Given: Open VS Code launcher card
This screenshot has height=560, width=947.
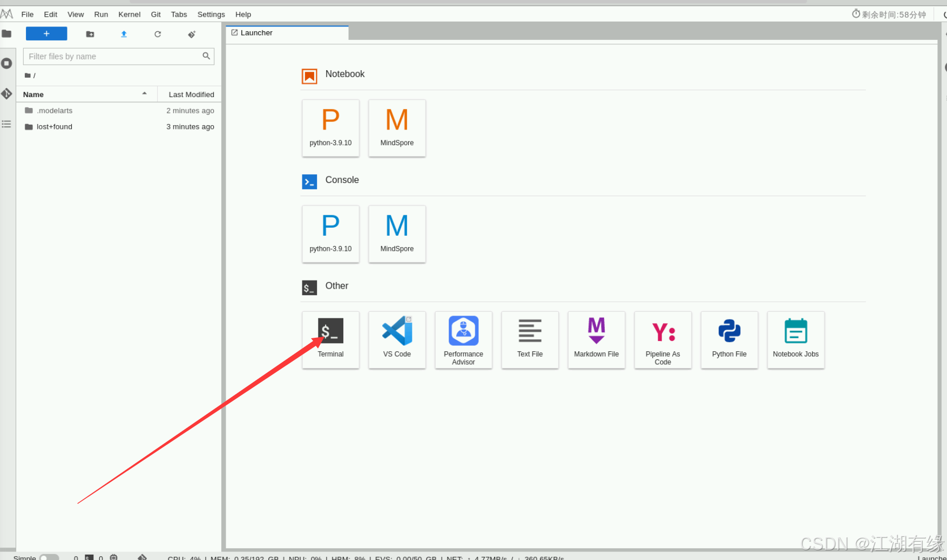Looking at the screenshot, I should click(x=397, y=340).
